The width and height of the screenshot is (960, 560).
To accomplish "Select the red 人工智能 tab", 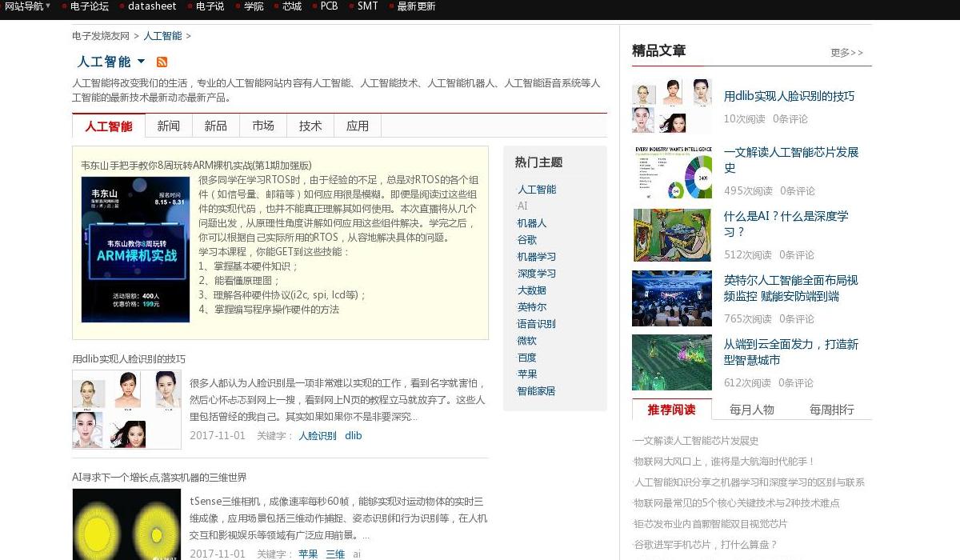I will [109, 126].
